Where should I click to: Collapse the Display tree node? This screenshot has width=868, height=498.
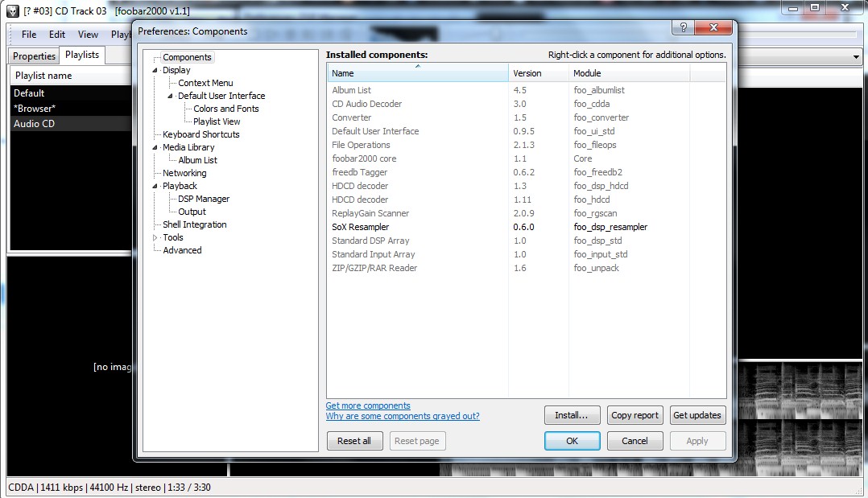pos(155,70)
